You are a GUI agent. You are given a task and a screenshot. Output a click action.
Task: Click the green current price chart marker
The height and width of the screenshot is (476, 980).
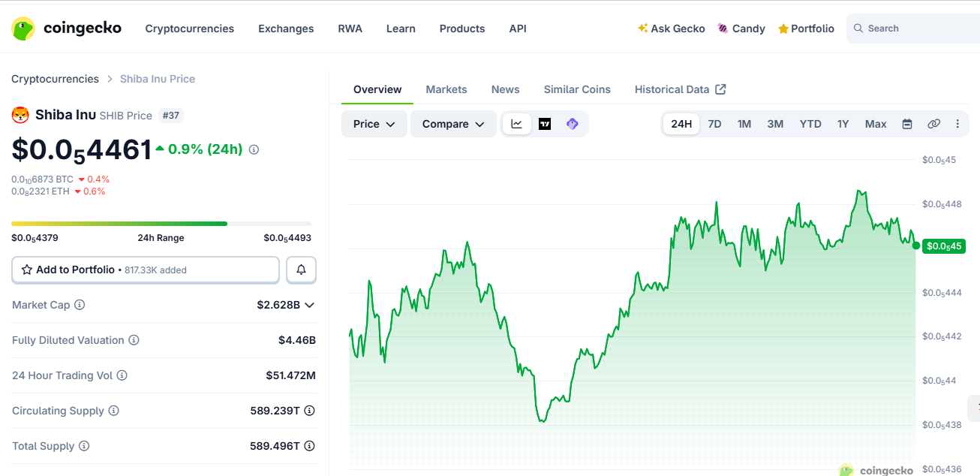(916, 246)
